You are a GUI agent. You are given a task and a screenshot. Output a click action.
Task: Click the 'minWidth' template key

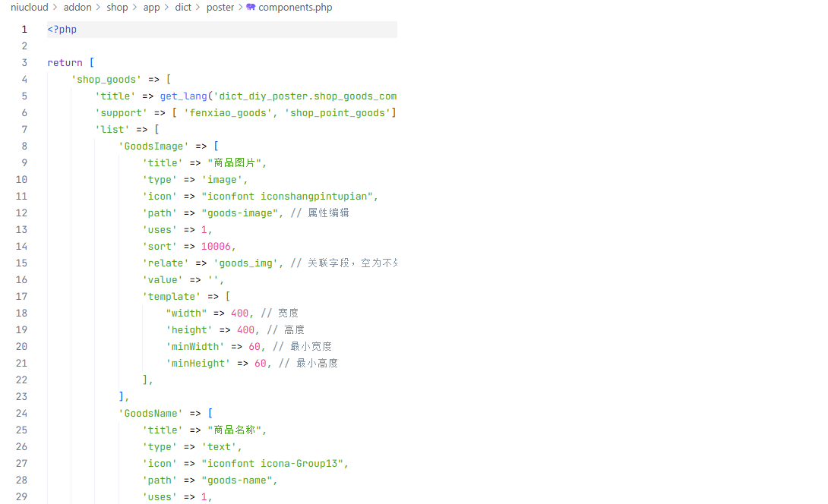pos(195,347)
